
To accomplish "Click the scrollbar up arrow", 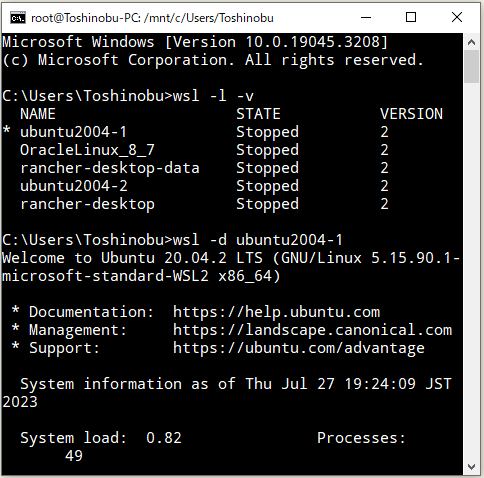I will [x=471, y=42].
